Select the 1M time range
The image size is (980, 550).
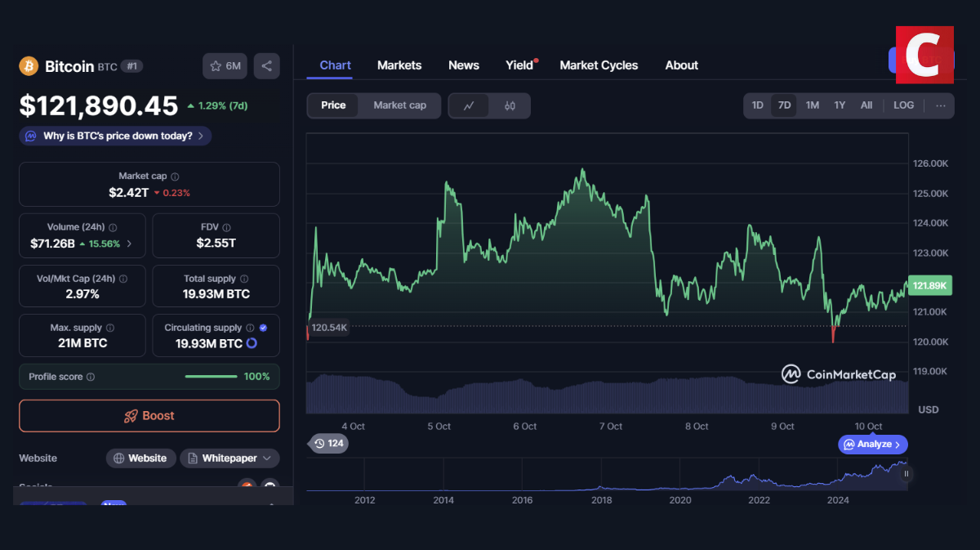[x=812, y=105]
